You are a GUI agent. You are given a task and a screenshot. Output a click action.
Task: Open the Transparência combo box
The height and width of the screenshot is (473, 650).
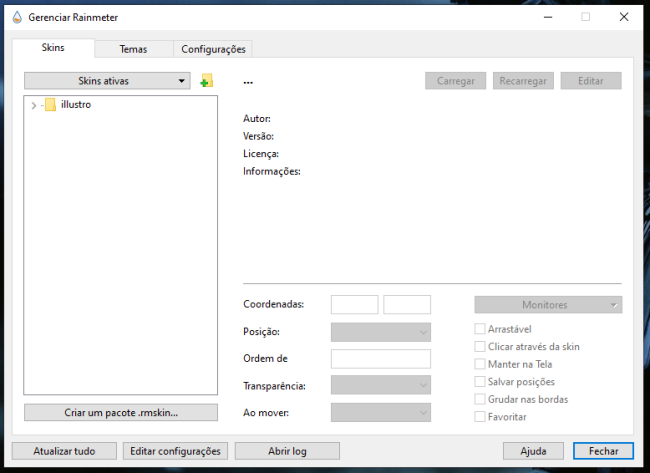point(380,385)
